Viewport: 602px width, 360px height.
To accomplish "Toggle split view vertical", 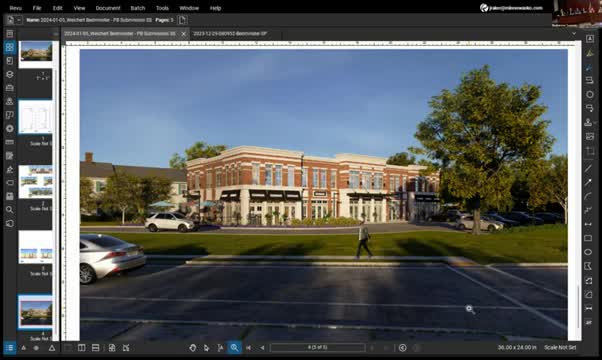I will coord(82,348).
